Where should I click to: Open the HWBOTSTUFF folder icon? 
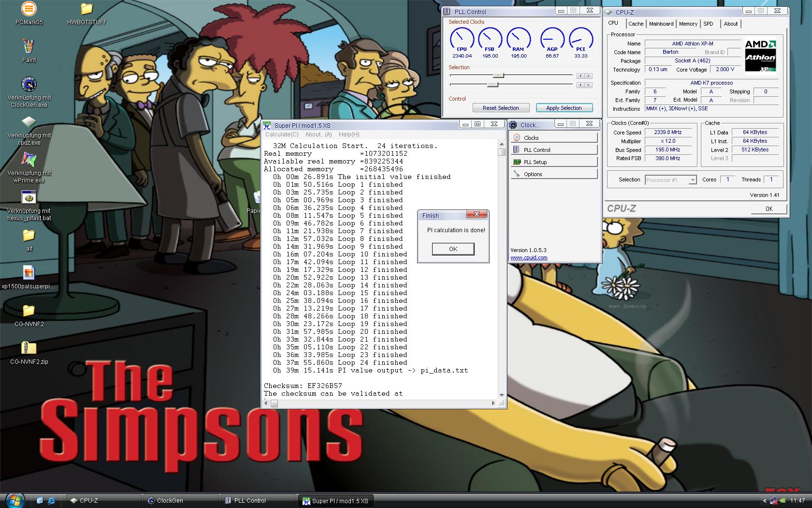coord(87,9)
